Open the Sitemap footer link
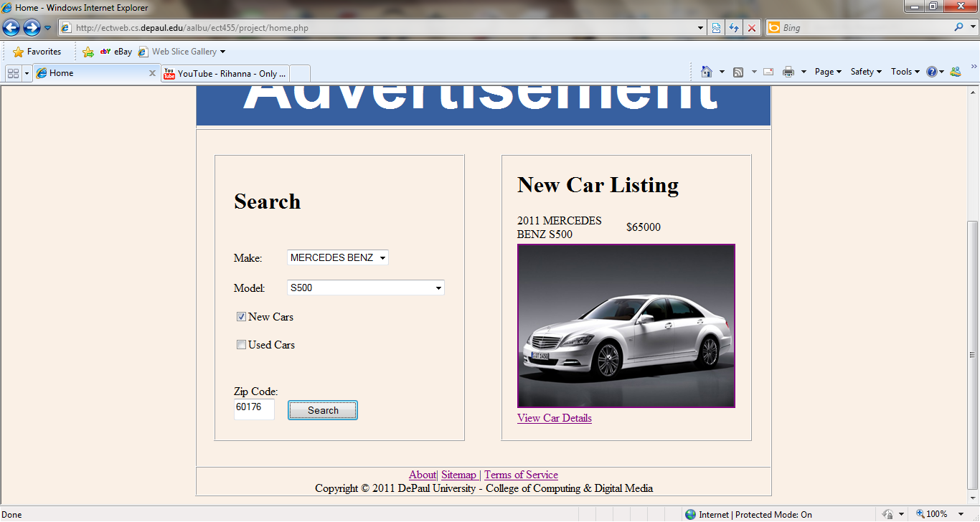 [458, 475]
